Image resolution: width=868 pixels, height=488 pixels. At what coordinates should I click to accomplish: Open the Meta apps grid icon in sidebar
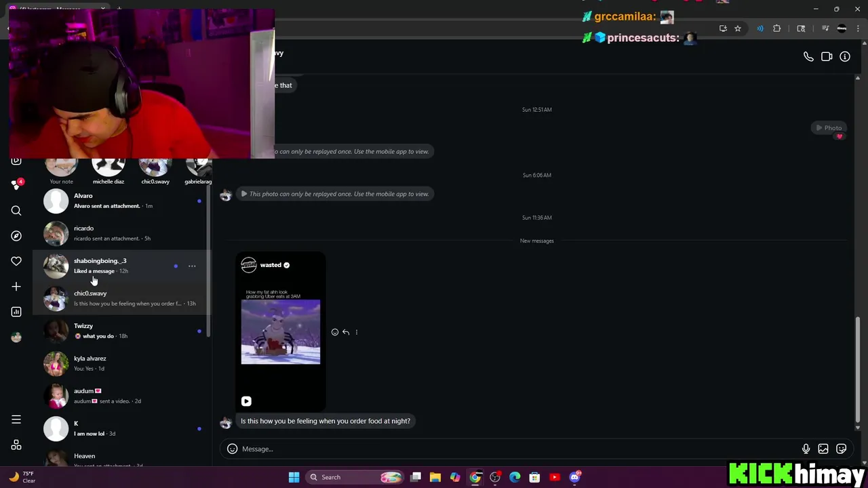(16, 445)
